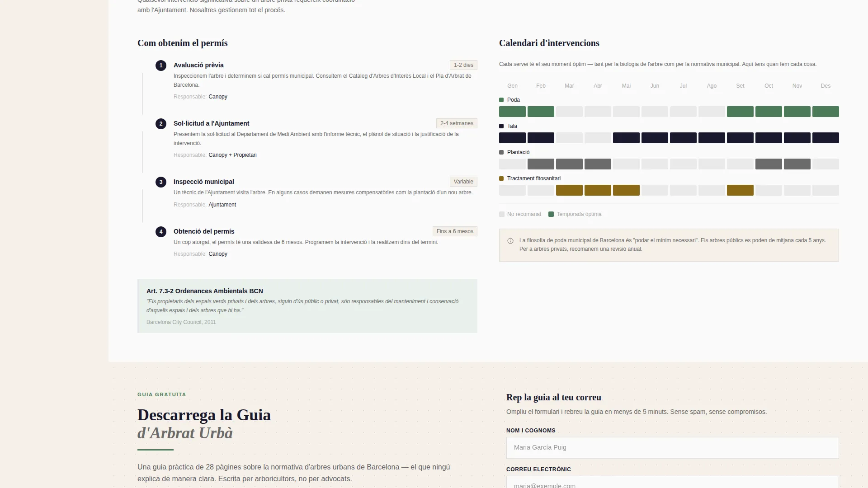Click the Obtenció del permís step title
Image resolution: width=868 pixels, height=488 pixels.
(x=204, y=231)
